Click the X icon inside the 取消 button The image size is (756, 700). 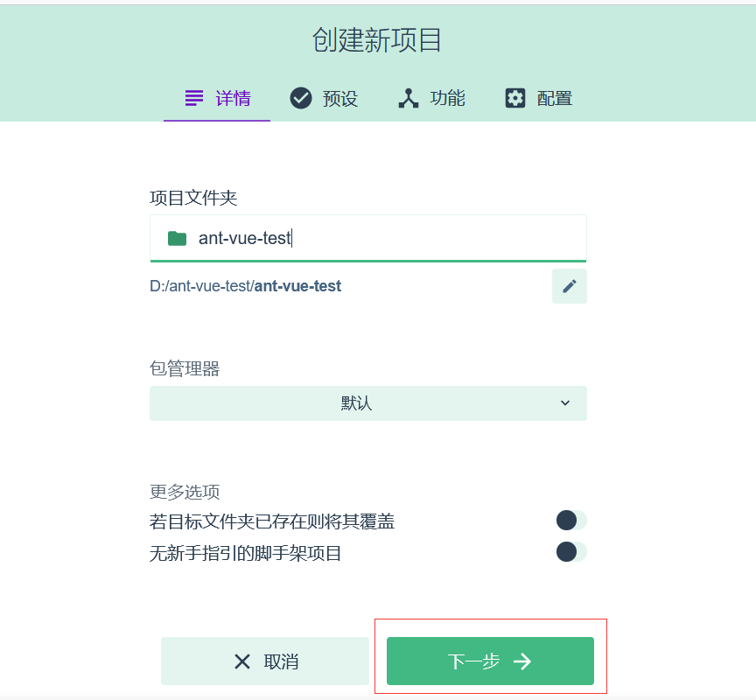tap(242, 661)
